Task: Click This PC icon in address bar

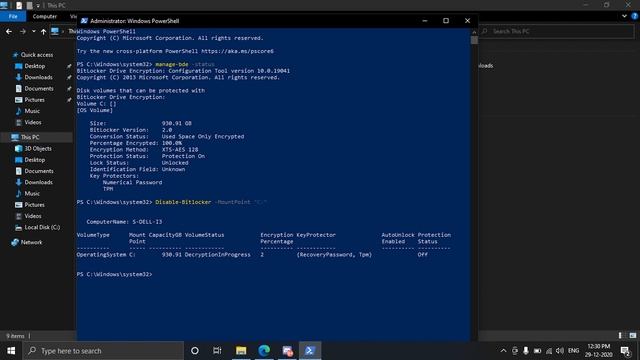Action: [x=55, y=31]
